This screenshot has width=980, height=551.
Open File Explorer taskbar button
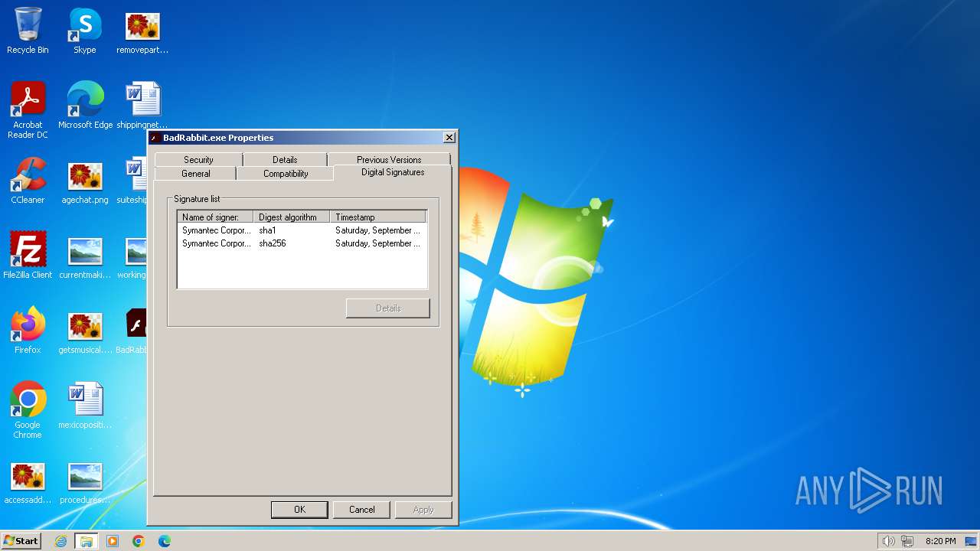tap(86, 541)
